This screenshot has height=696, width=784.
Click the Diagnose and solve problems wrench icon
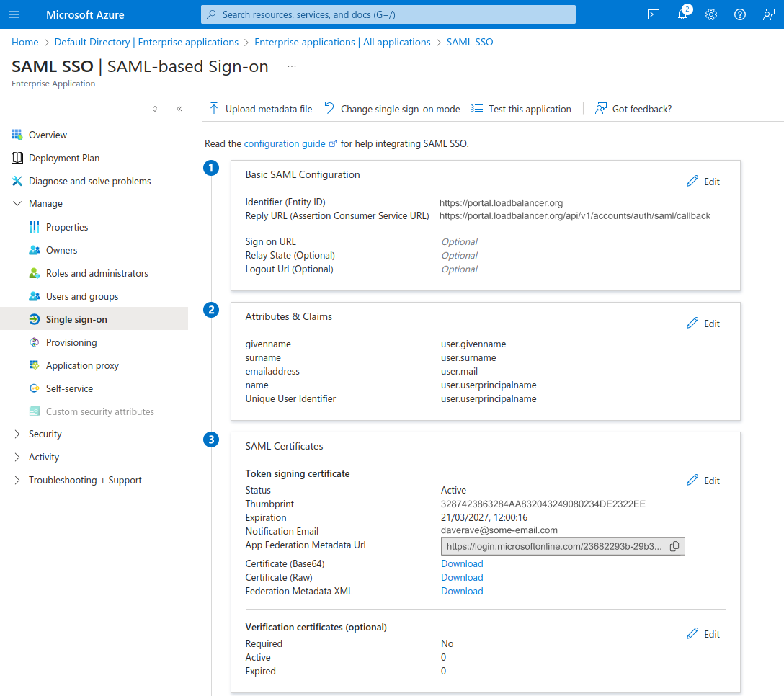tap(17, 181)
